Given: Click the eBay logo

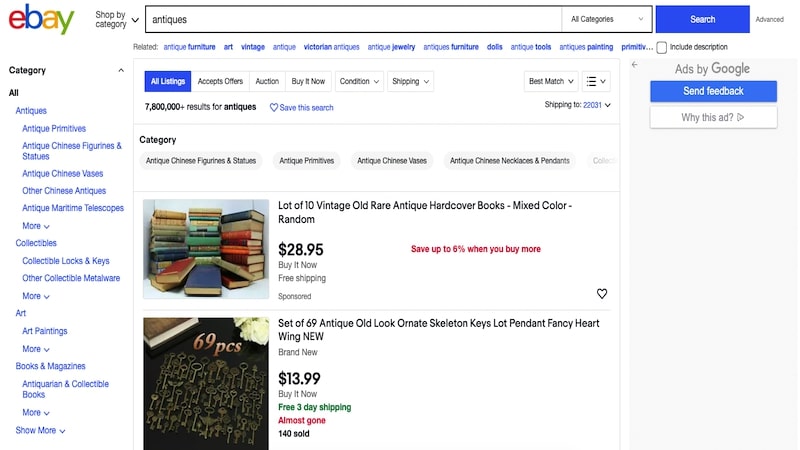Looking at the screenshot, I should pos(41,19).
